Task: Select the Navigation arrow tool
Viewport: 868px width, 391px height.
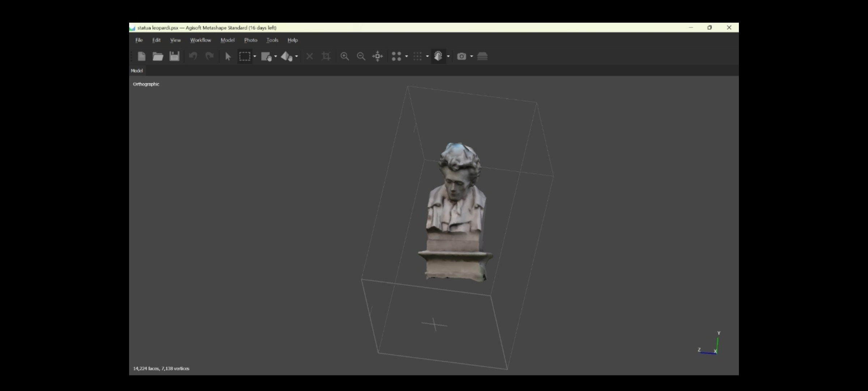Action: click(x=228, y=56)
